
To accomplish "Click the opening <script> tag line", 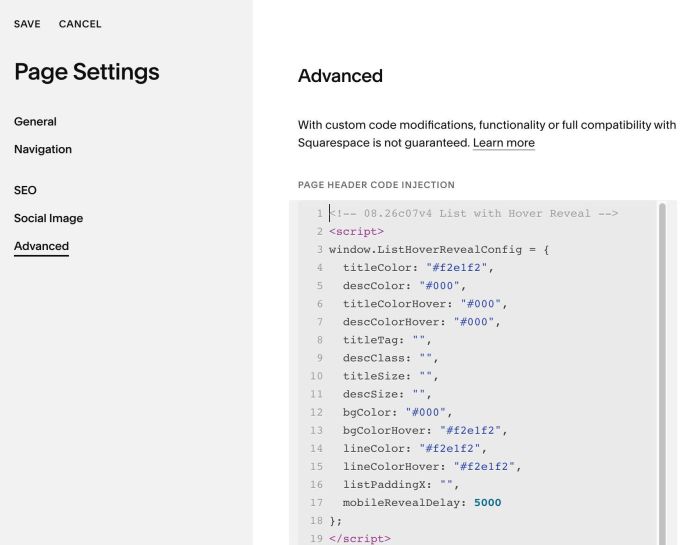I will point(356,232).
